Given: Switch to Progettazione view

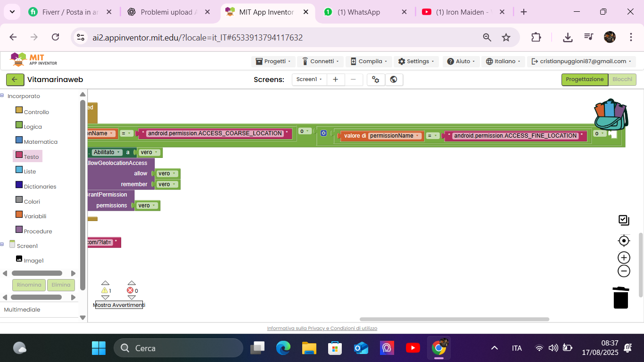Looking at the screenshot, I should point(584,80).
